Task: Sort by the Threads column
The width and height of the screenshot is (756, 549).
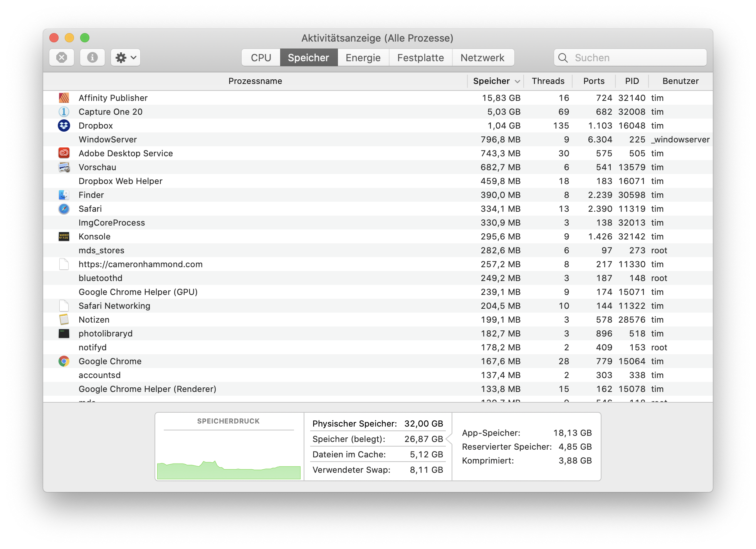Action: [548, 81]
